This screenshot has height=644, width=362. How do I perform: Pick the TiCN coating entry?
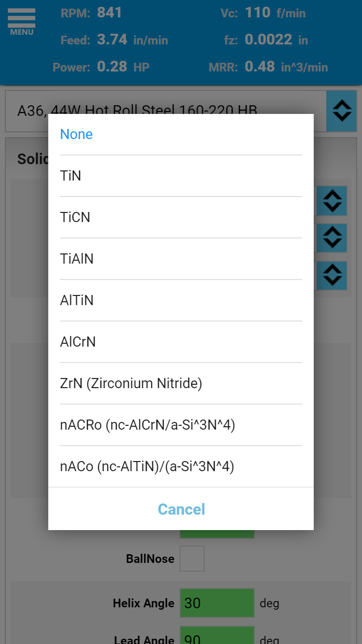[x=181, y=217]
